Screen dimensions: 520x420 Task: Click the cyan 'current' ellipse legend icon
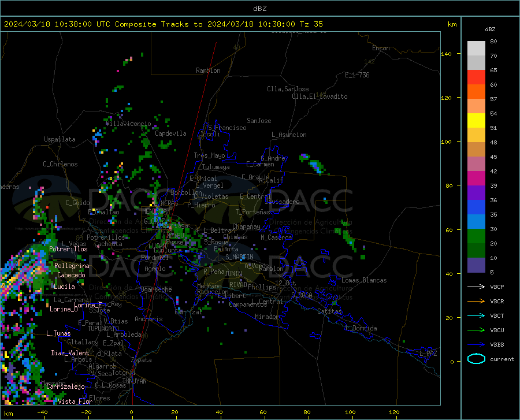[x=476, y=359]
